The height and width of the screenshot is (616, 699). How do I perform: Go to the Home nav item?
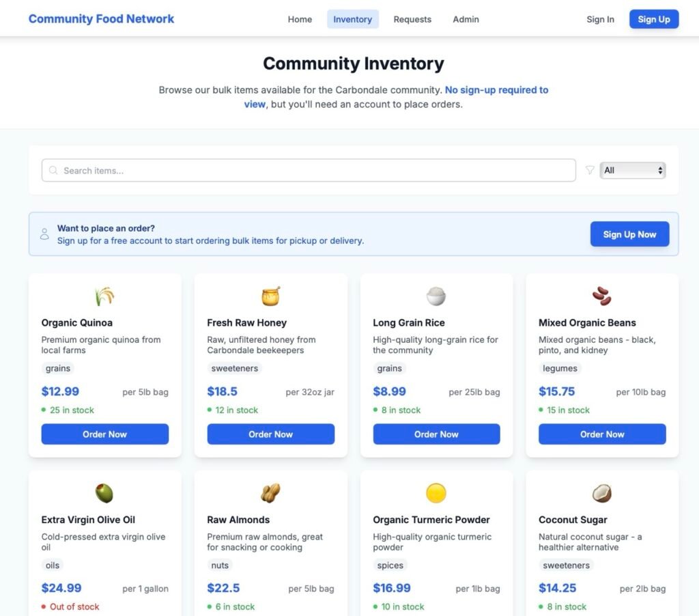click(x=300, y=19)
